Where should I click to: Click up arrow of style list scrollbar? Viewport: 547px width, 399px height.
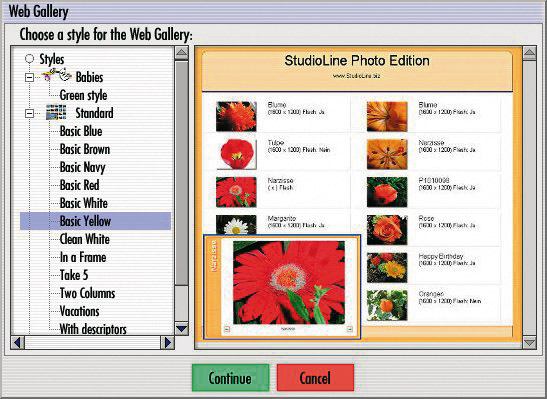point(181,53)
